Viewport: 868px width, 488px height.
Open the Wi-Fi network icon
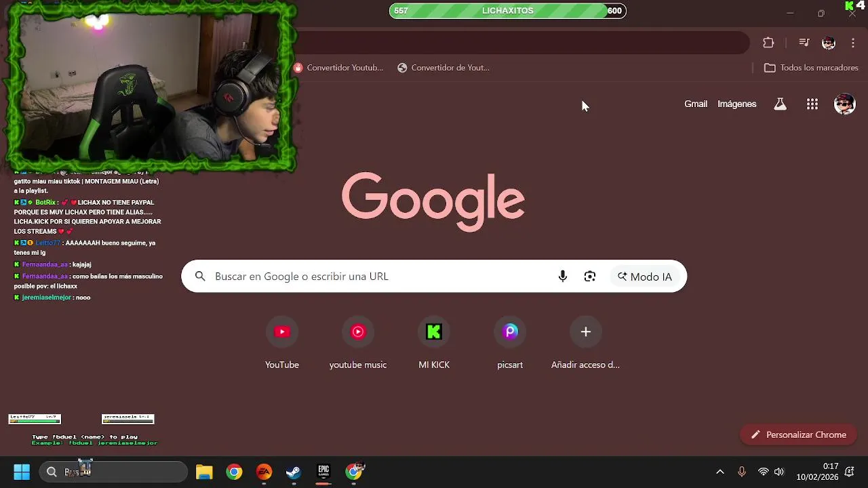pyautogui.click(x=764, y=472)
